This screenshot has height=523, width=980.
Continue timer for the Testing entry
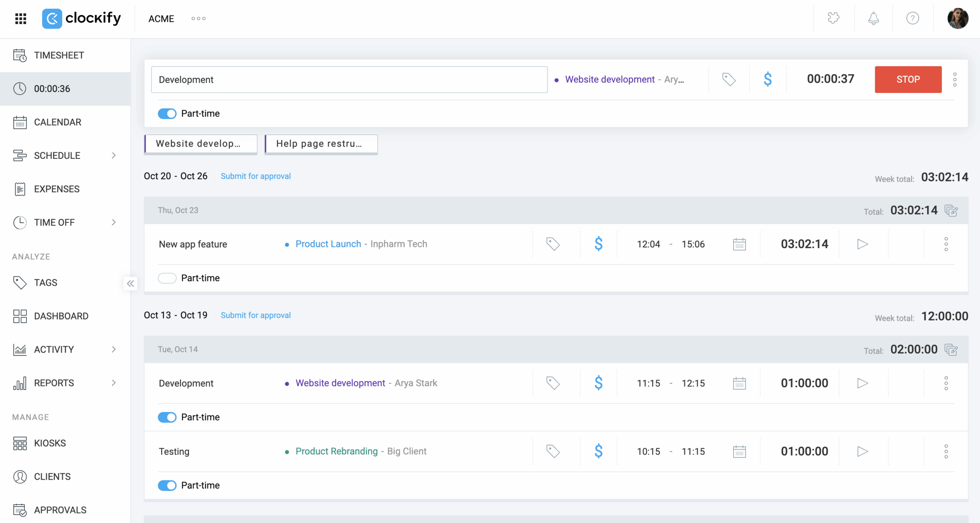pyautogui.click(x=862, y=451)
